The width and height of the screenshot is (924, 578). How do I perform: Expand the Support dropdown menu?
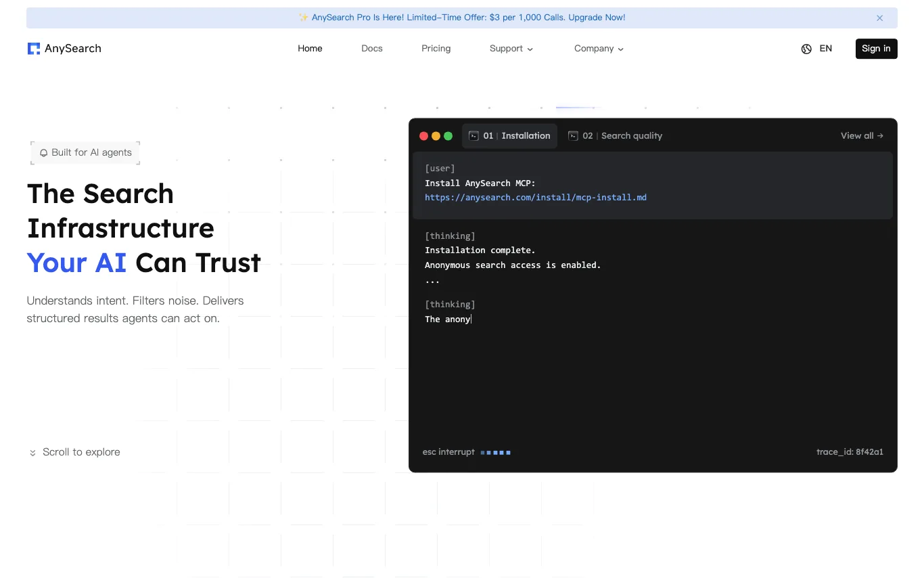pos(511,49)
